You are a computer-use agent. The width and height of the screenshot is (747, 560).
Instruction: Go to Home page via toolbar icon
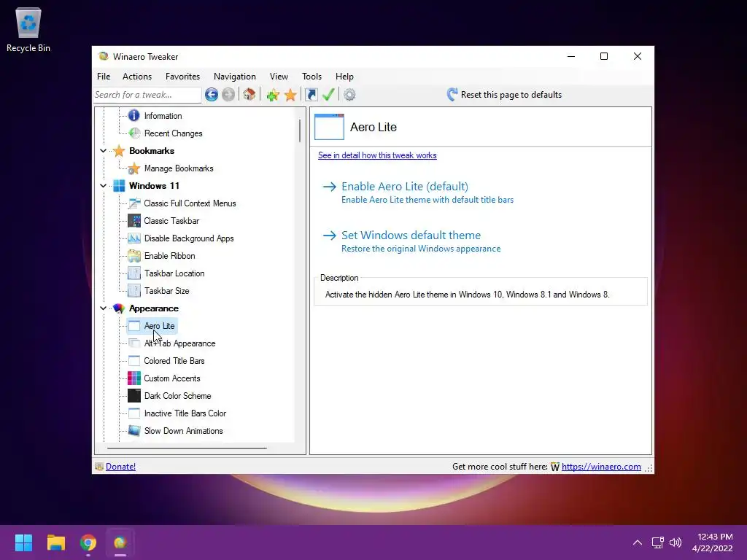click(x=249, y=95)
